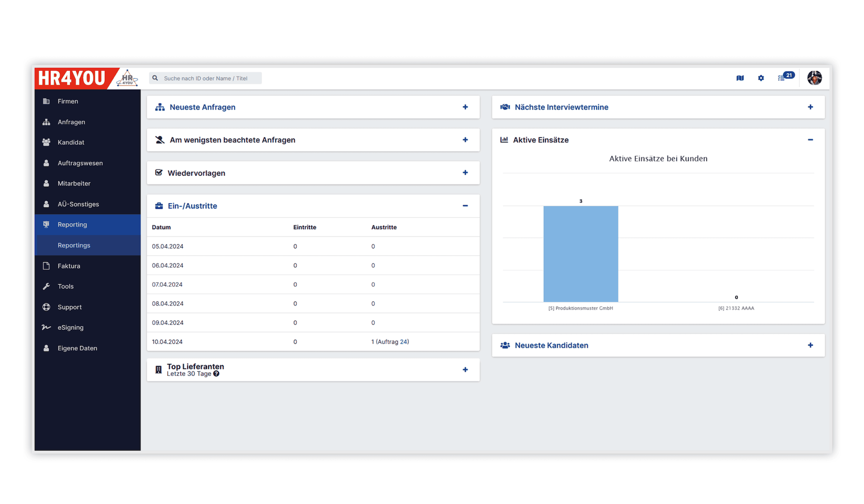864x504 pixels.
Task: Collapse the Aktive Einsätze chart panel
Action: pos(810,140)
